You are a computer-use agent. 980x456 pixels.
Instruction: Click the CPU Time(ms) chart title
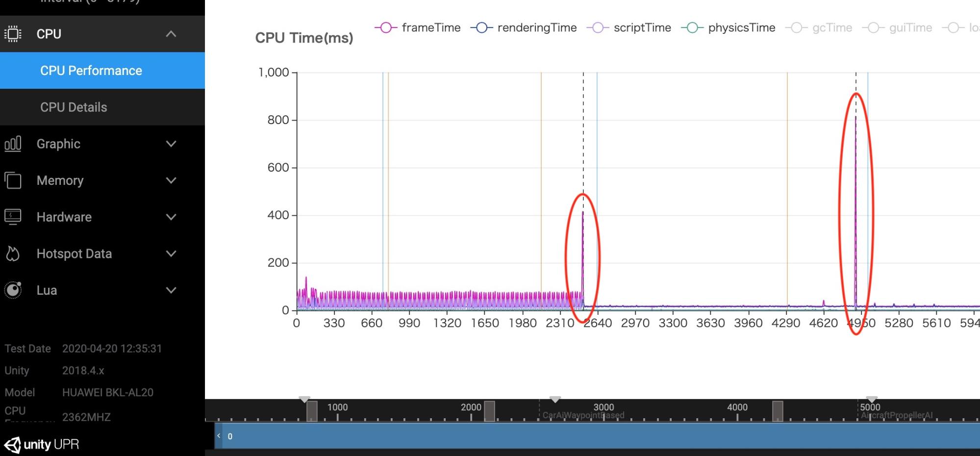pyautogui.click(x=304, y=38)
